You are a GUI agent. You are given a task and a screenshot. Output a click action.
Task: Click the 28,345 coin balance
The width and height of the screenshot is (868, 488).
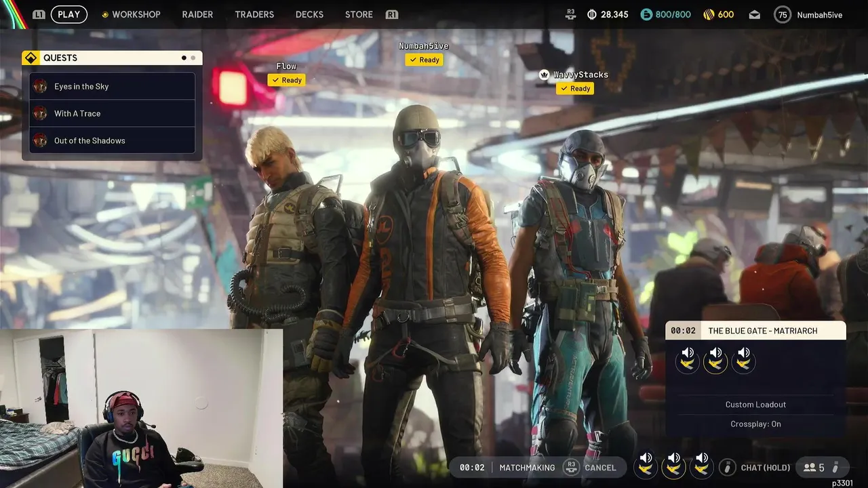(x=614, y=14)
